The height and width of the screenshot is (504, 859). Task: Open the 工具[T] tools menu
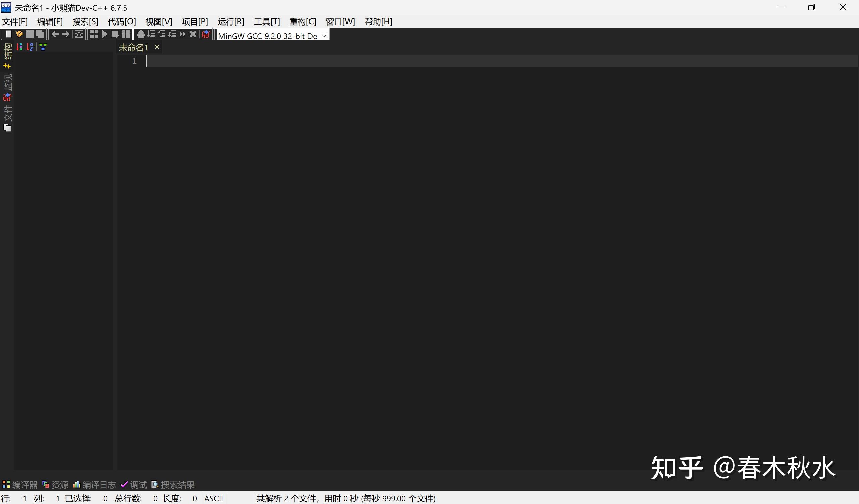coord(267,21)
